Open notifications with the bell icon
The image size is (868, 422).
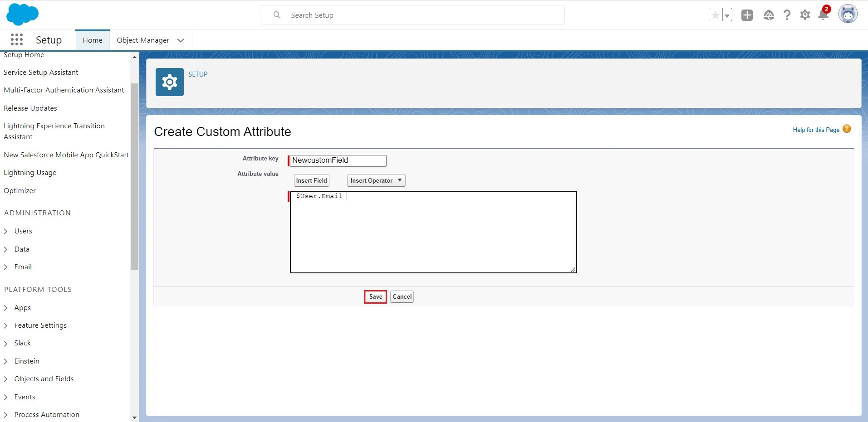point(824,15)
